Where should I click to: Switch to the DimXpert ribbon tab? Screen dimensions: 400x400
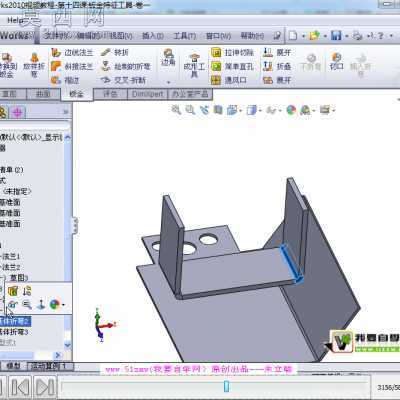tap(148, 94)
